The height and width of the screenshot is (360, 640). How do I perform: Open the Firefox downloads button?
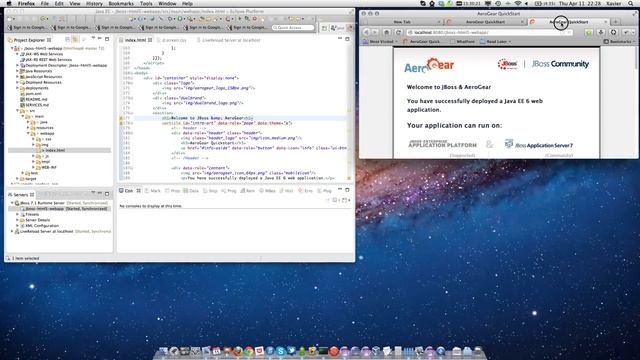[601, 32]
